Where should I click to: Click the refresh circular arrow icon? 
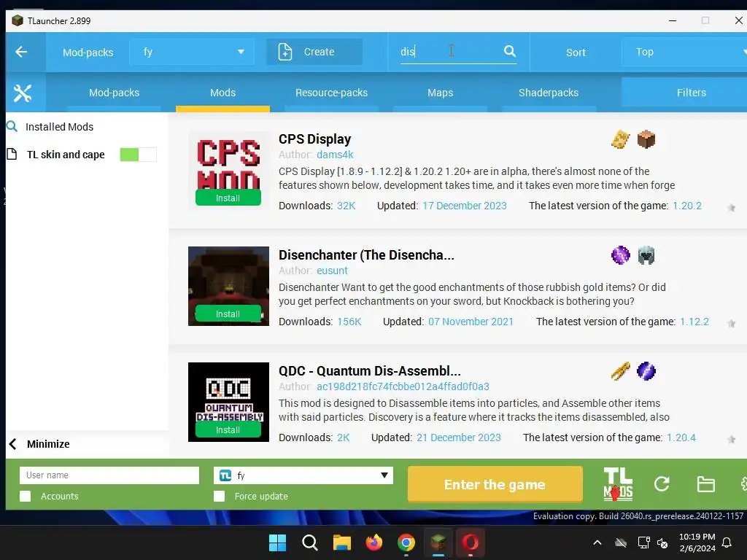662,484
